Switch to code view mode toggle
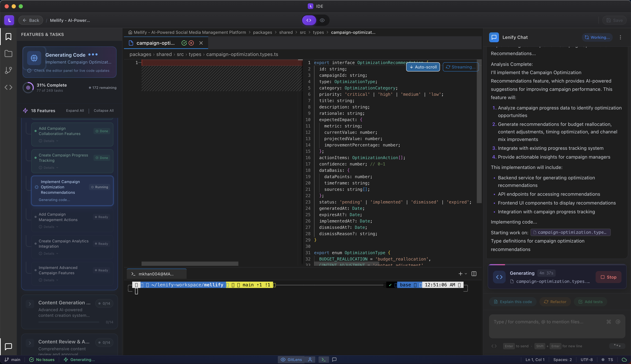631x364 pixels. 309,20
